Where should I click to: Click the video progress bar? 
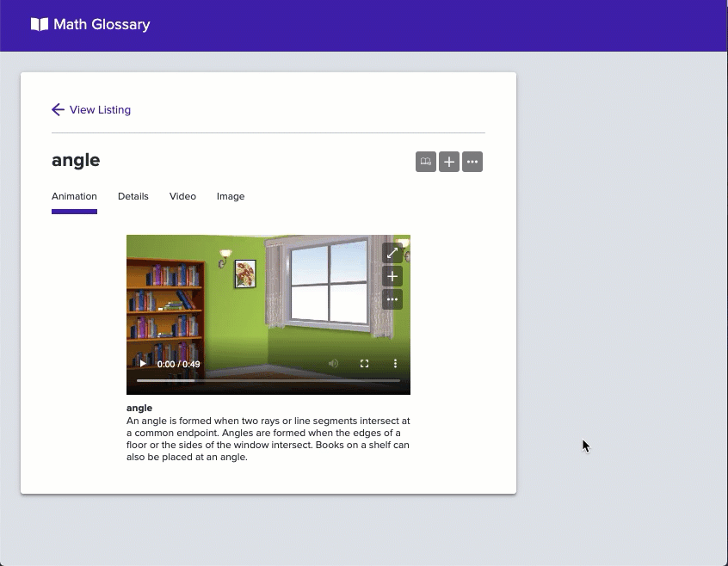tap(268, 380)
